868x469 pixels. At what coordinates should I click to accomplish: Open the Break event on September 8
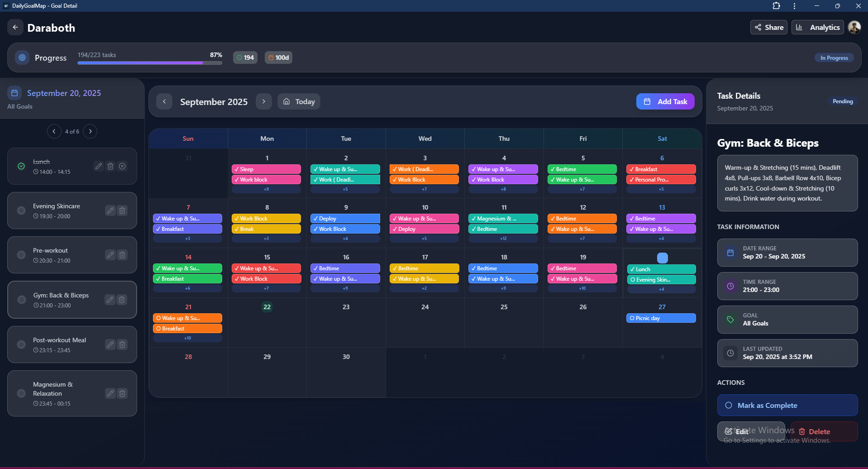click(266, 229)
